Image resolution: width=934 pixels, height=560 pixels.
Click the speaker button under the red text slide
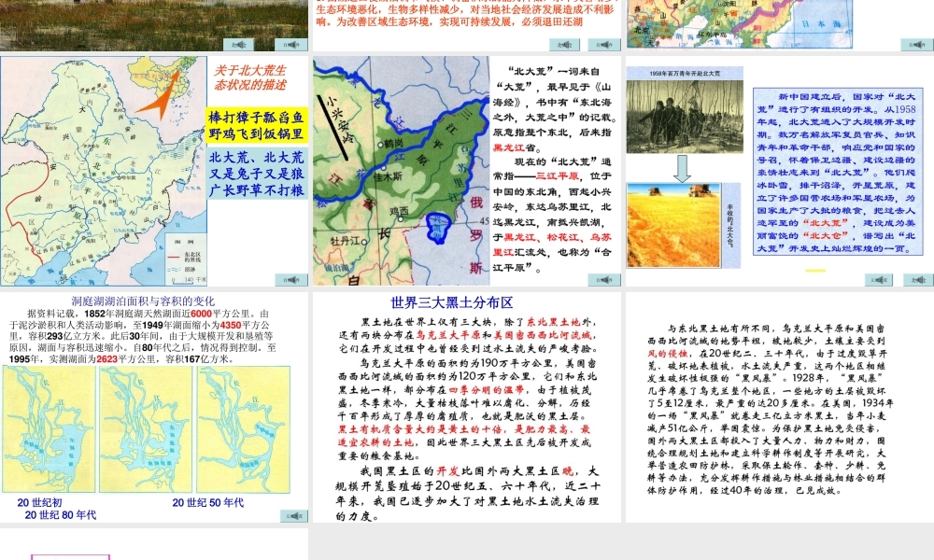pyautogui.click(x=564, y=45)
